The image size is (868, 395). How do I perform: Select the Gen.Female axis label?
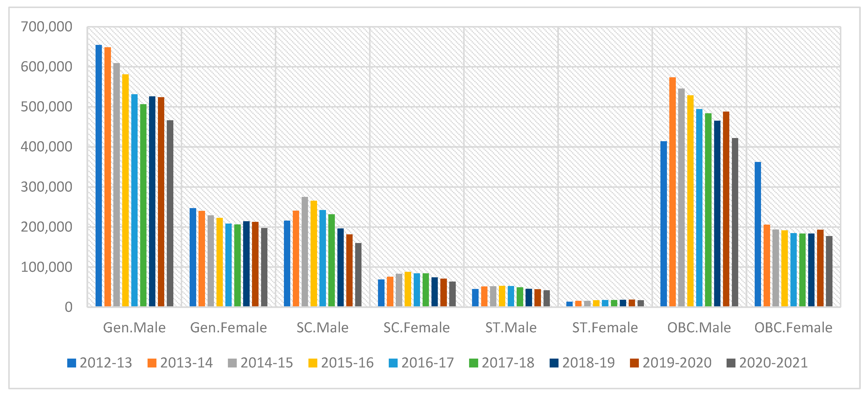229,327
